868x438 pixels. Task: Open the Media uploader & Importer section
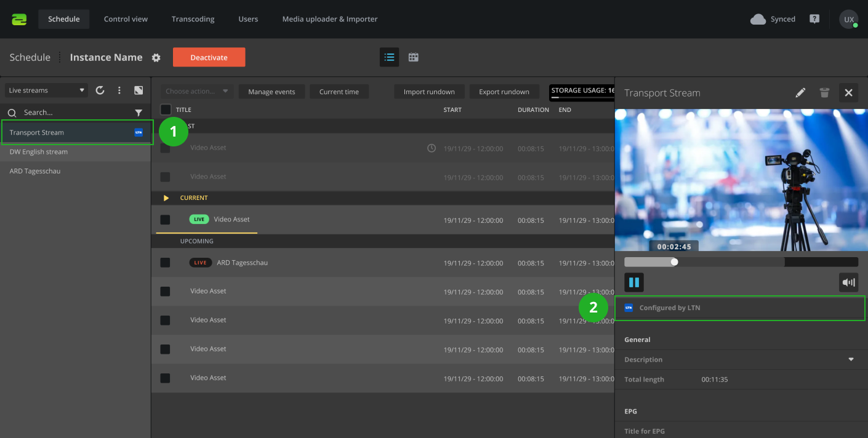pyautogui.click(x=329, y=19)
